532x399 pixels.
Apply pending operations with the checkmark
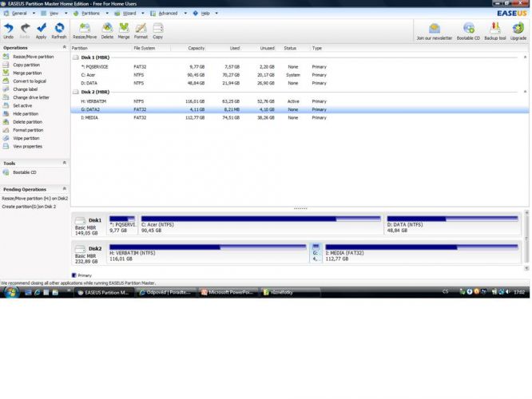pyautogui.click(x=41, y=31)
